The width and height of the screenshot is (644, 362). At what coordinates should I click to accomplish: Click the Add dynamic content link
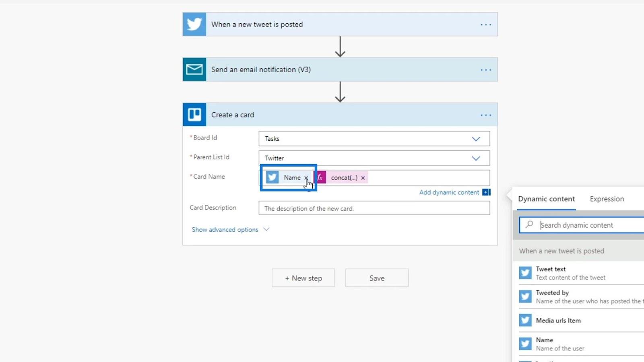pos(449,192)
